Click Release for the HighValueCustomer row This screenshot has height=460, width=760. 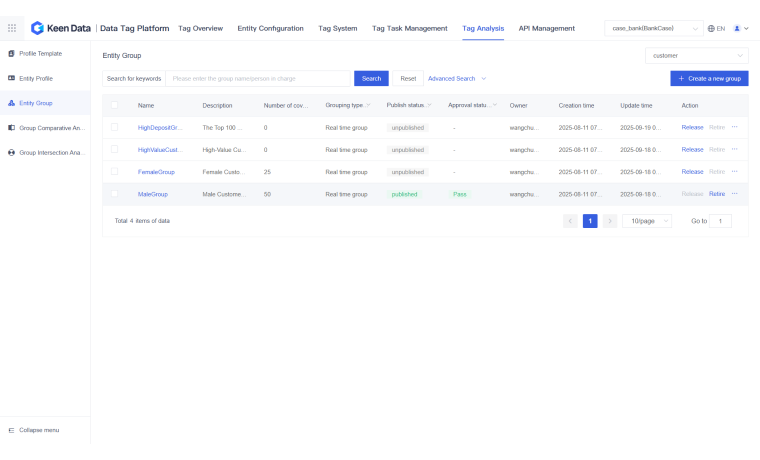[692, 149]
